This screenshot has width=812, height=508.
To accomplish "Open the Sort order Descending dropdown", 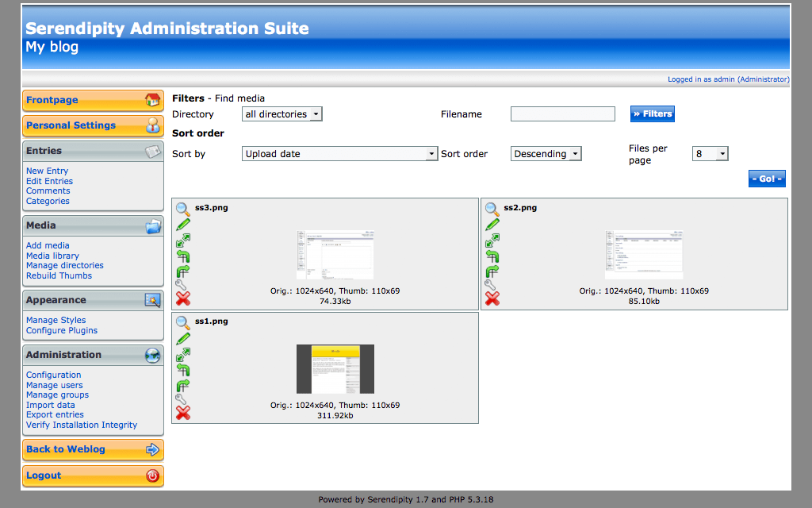I will pos(546,154).
